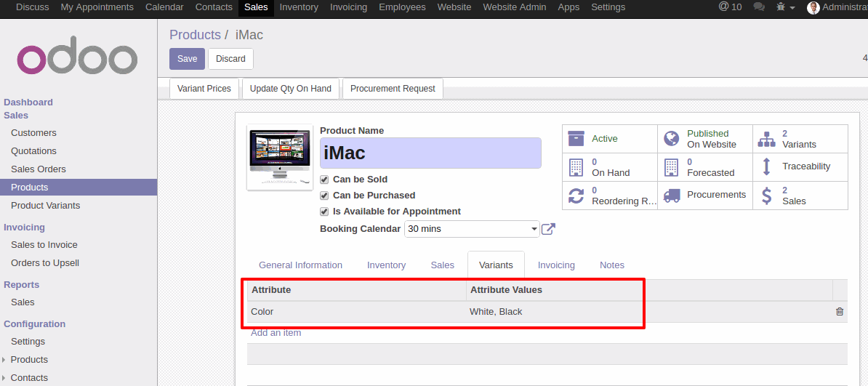Click the Published globe icon

672,138
